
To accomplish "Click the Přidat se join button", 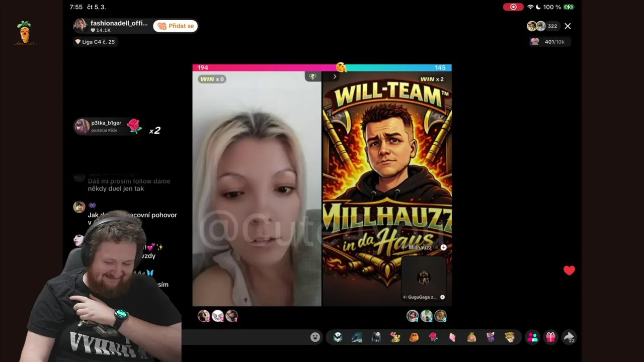I will [x=175, y=26].
